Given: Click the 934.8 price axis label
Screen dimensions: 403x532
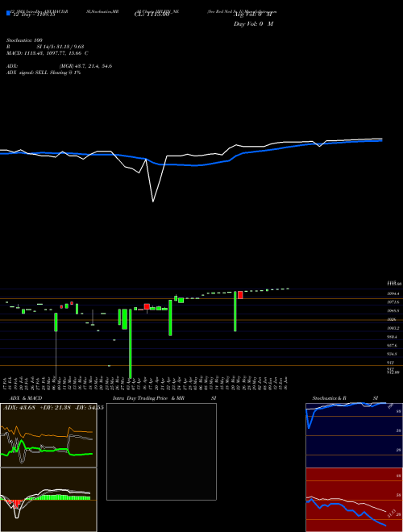Looking at the screenshot, I should click(x=393, y=354).
